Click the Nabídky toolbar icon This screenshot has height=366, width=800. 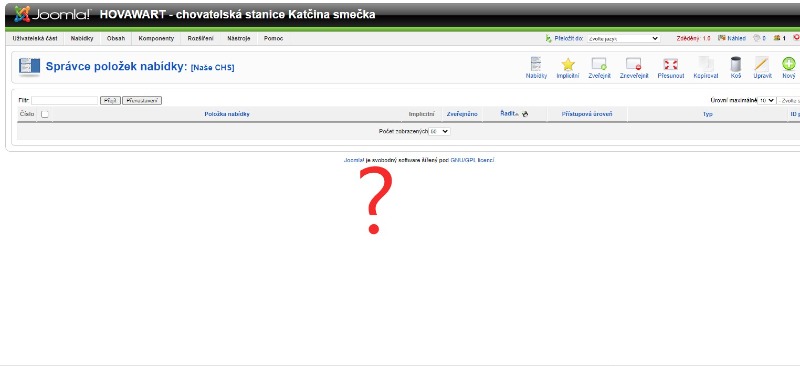[536, 68]
